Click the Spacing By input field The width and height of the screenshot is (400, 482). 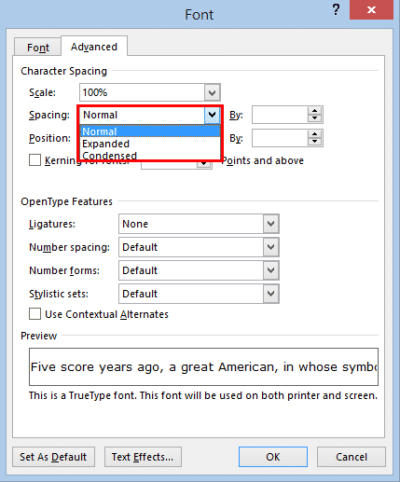tap(280, 115)
